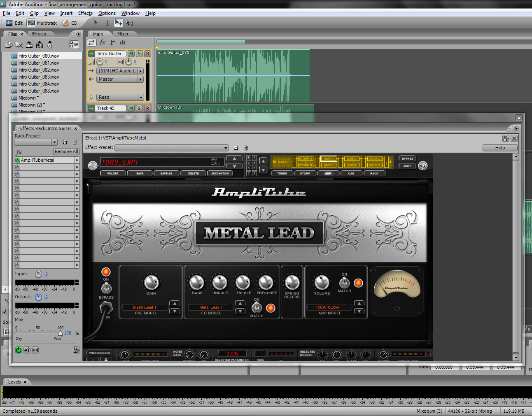This screenshot has height=416, width=532.
Task: Open the Clip menu
Action: (x=35, y=13)
